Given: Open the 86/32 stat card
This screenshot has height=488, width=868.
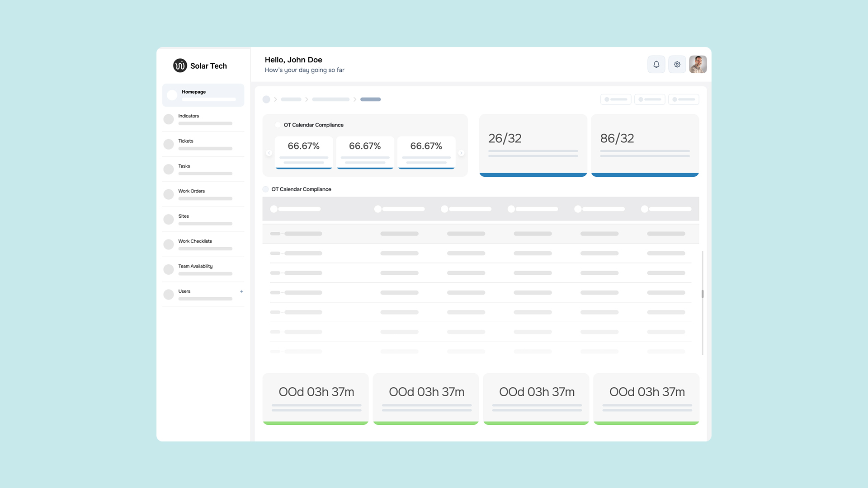Looking at the screenshot, I should pyautogui.click(x=645, y=145).
